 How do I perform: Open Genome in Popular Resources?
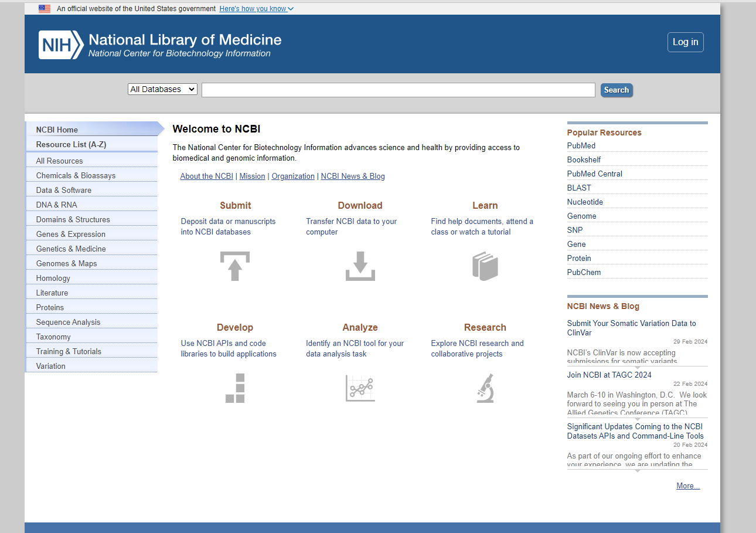click(x=582, y=216)
